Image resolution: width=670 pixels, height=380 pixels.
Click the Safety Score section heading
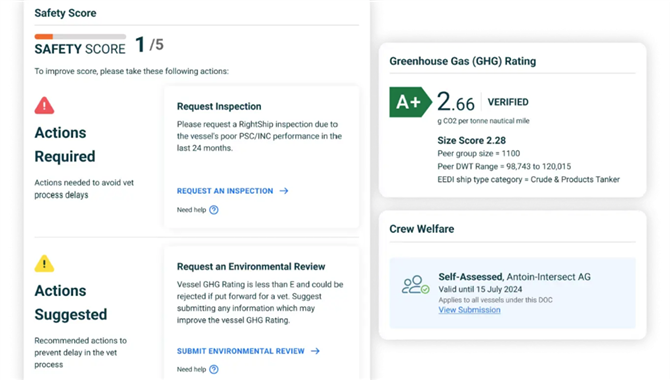(x=65, y=13)
